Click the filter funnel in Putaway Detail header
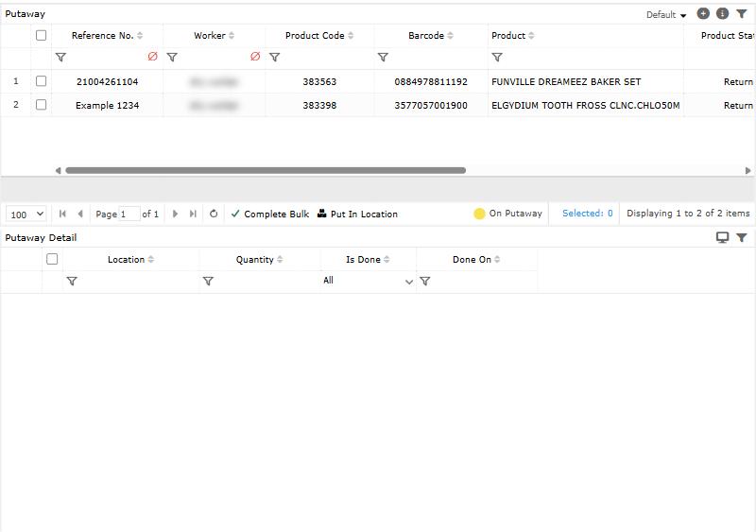The image size is (756, 532). [x=742, y=237]
